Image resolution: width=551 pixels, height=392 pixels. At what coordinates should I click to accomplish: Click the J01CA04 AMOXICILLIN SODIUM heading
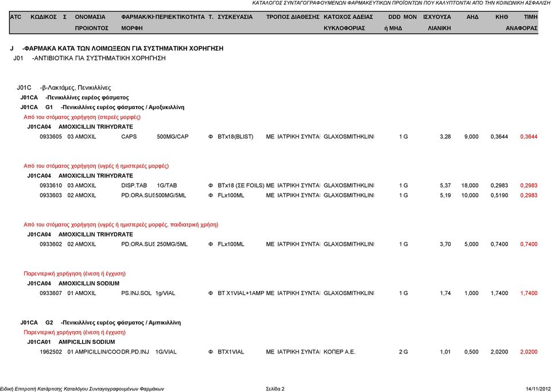click(x=73, y=283)
